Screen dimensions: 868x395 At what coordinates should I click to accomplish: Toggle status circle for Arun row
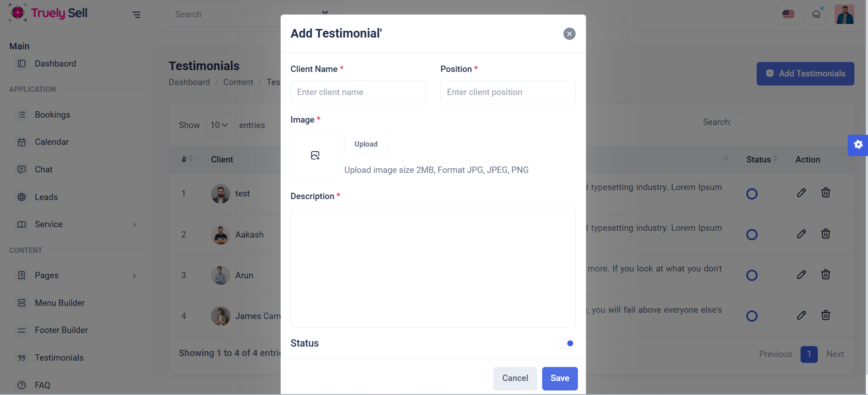click(x=752, y=275)
